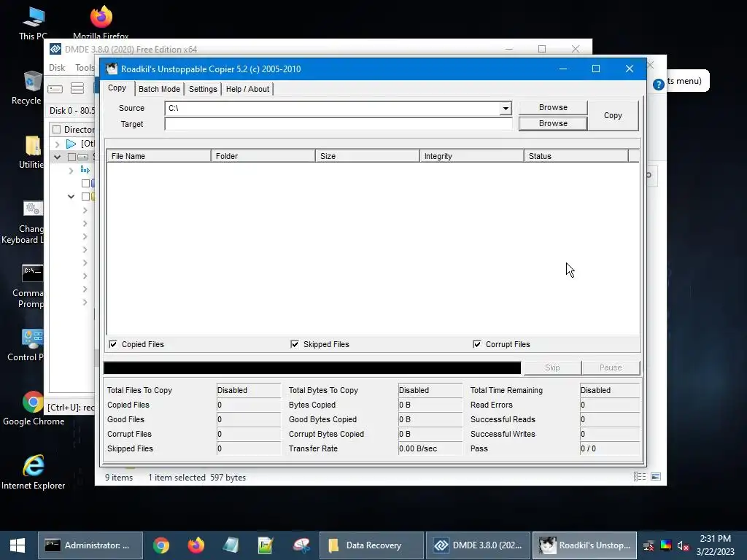This screenshot has height=560, width=747.
Task: Click the Integrity column header
Action: click(472, 156)
